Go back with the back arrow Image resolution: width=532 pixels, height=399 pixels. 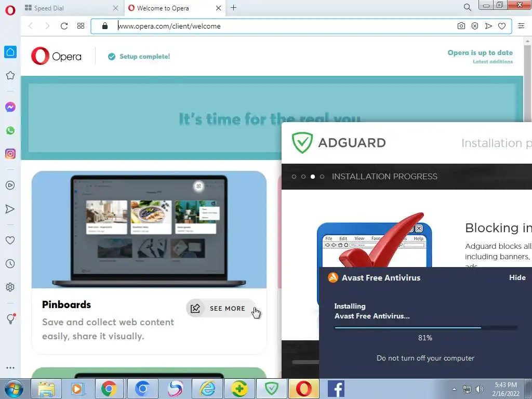click(x=31, y=26)
